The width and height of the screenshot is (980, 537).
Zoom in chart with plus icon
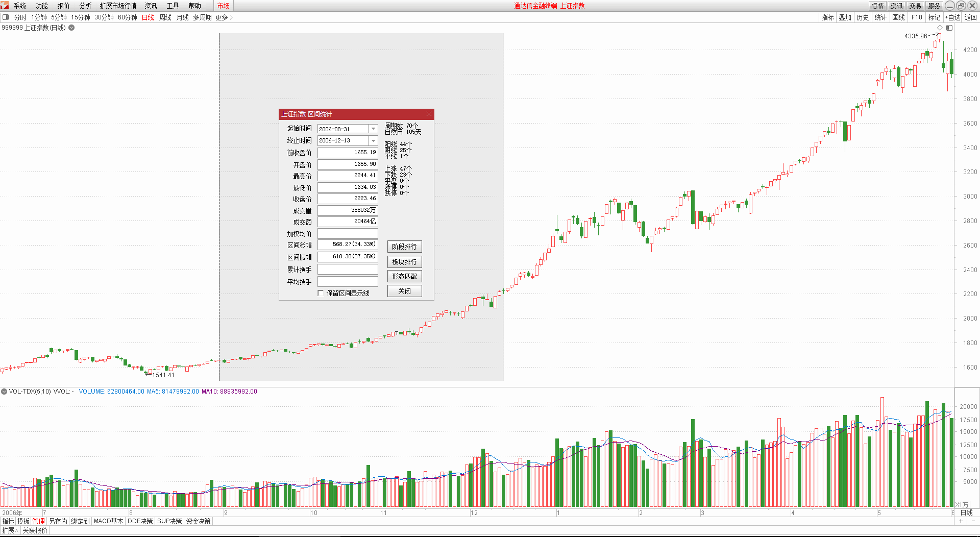point(961,521)
